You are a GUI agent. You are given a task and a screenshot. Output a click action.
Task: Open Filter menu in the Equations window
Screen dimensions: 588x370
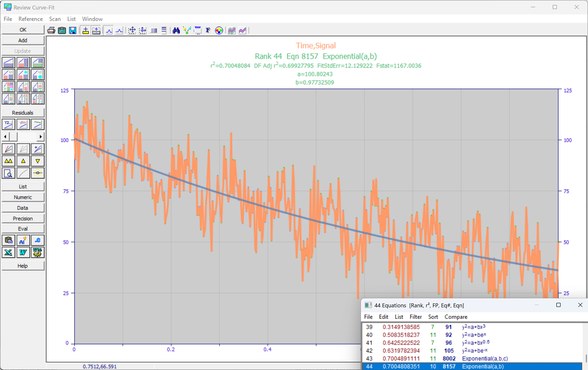[416, 317]
